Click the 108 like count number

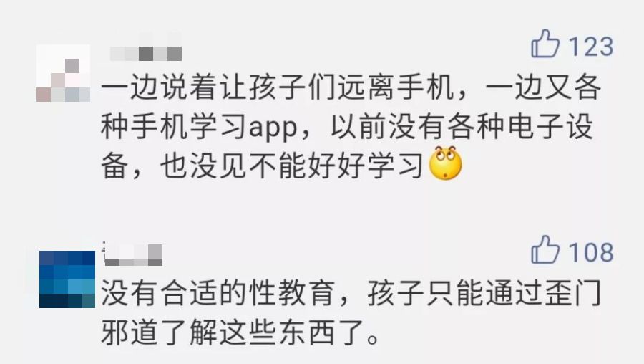[591, 252]
